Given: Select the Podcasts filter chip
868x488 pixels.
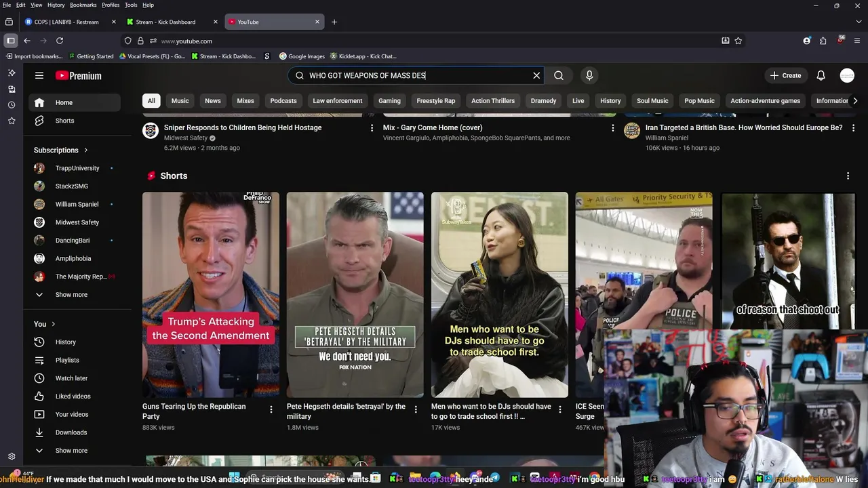Looking at the screenshot, I should [283, 101].
